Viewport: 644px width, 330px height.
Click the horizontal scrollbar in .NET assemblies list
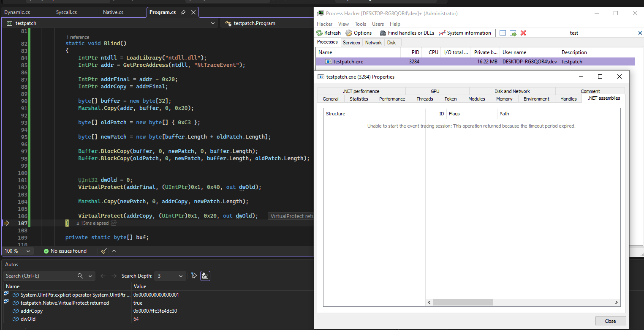click(463, 303)
